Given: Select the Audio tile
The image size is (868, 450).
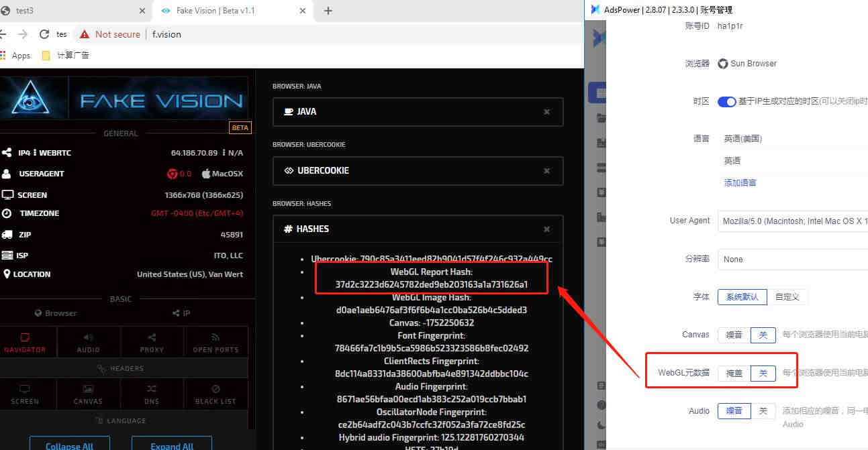Looking at the screenshot, I should 88,342.
